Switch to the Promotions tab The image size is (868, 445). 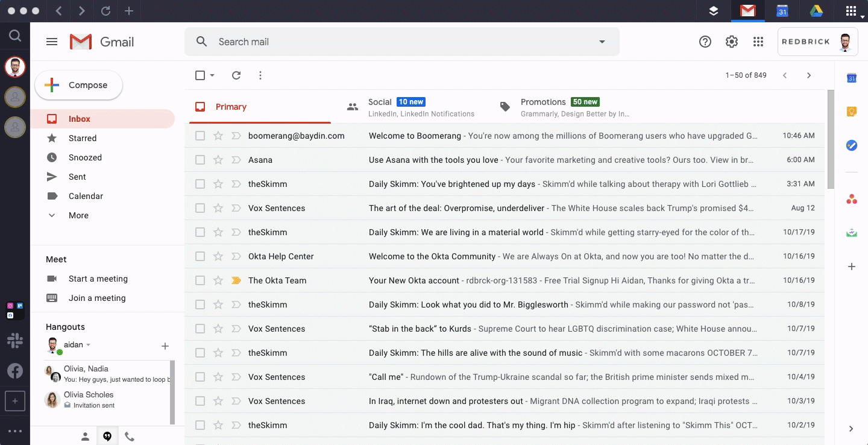564,107
